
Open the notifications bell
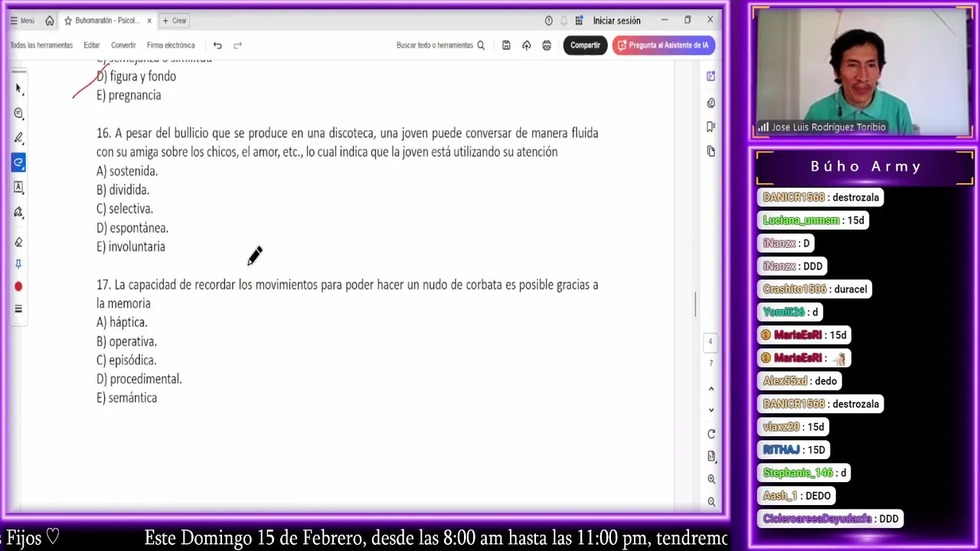pyautogui.click(x=564, y=21)
